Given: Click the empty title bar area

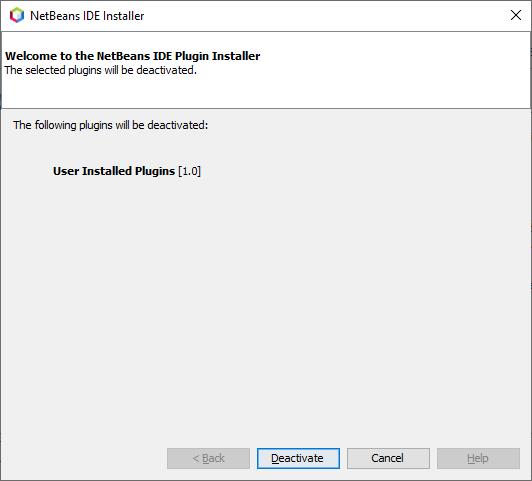Looking at the screenshot, I should point(322,16).
